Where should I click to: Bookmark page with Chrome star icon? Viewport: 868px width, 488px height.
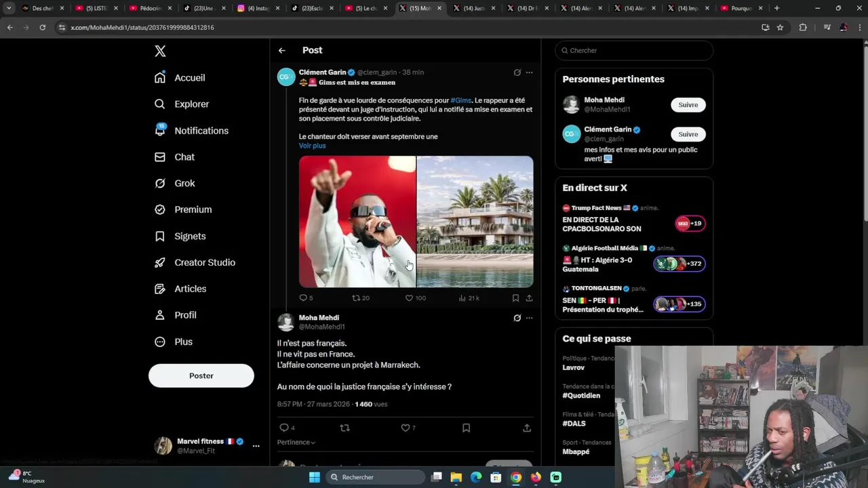[781, 27]
